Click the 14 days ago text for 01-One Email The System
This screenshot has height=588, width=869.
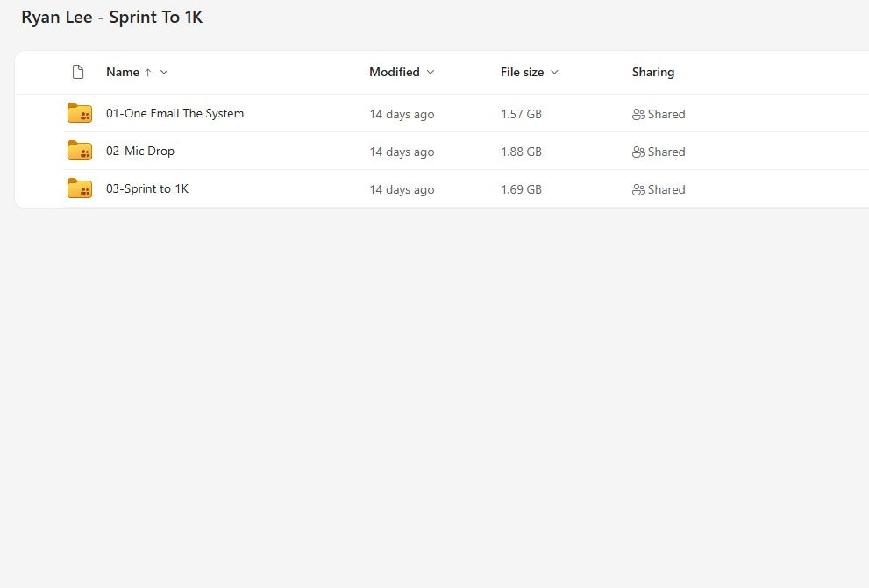[402, 113]
